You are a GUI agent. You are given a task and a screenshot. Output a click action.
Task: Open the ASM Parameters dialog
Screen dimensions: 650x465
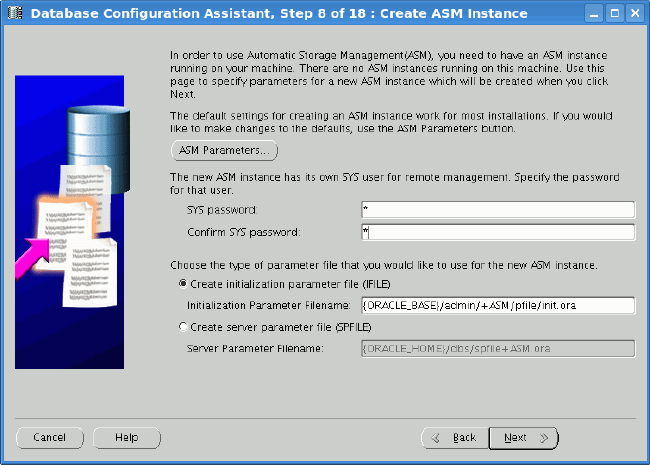coord(224,150)
